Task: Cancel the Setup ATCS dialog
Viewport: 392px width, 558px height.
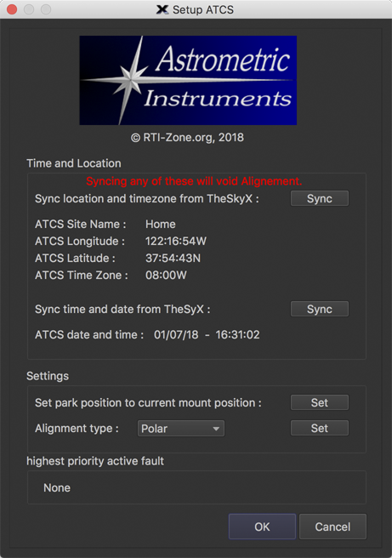Action: point(332,527)
